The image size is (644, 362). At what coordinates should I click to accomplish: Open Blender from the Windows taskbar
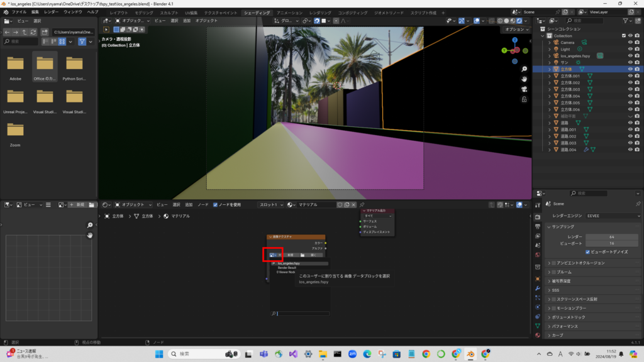point(470,354)
